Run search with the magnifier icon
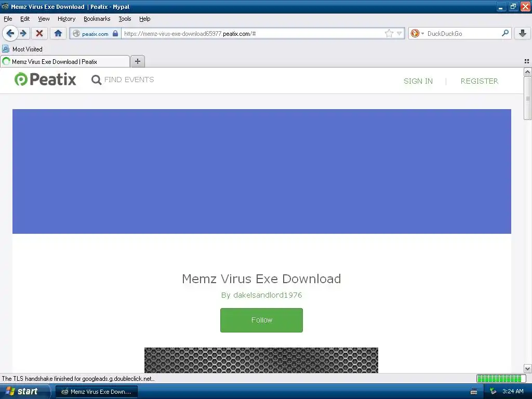This screenshot has width=532, height=399. 505,33
